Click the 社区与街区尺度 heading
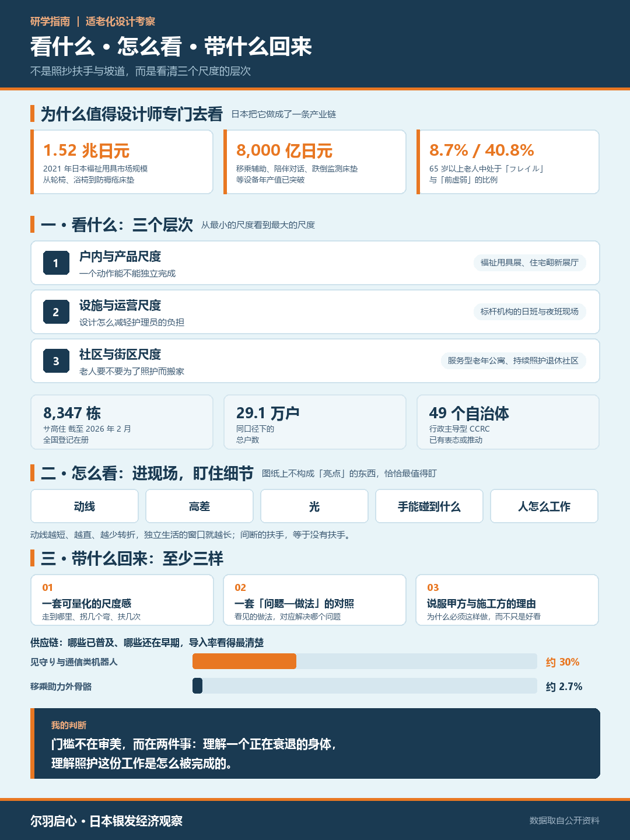 tap(120, 354)
